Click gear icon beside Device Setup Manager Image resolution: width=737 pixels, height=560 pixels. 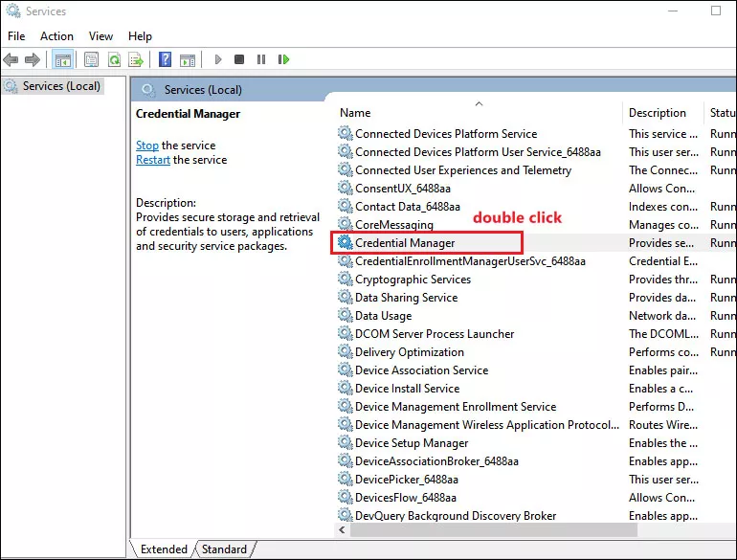click(x=345, y=442)
